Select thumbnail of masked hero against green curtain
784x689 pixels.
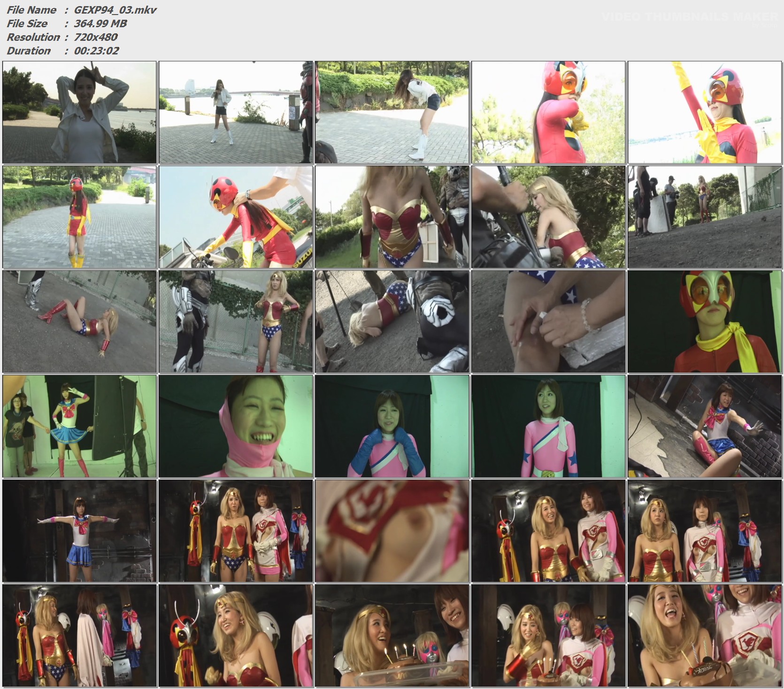pos(705,322)
